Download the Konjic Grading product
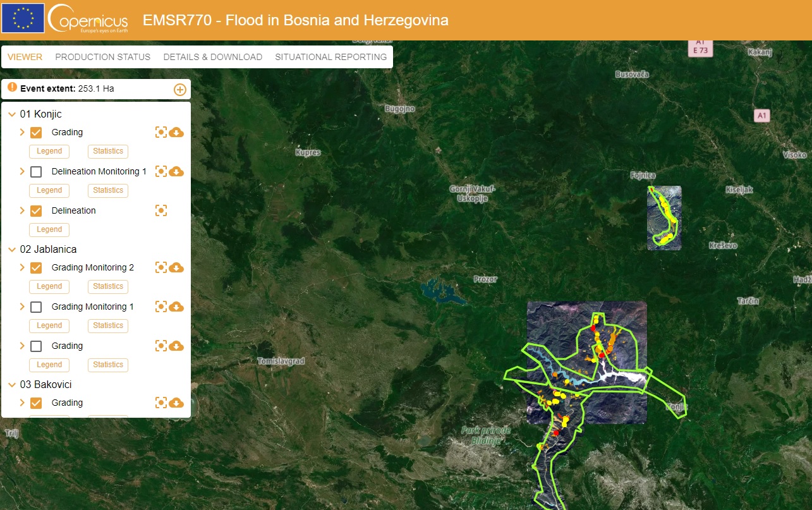 tap(176, 132)
